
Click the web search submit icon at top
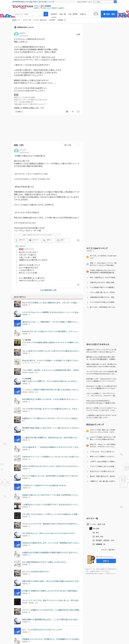tap(115, 2)
